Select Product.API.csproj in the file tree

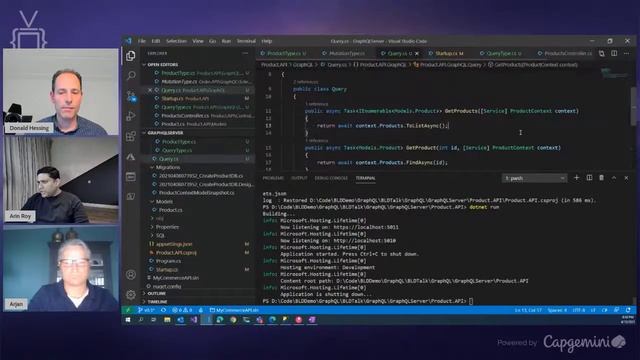click(176, 253)
